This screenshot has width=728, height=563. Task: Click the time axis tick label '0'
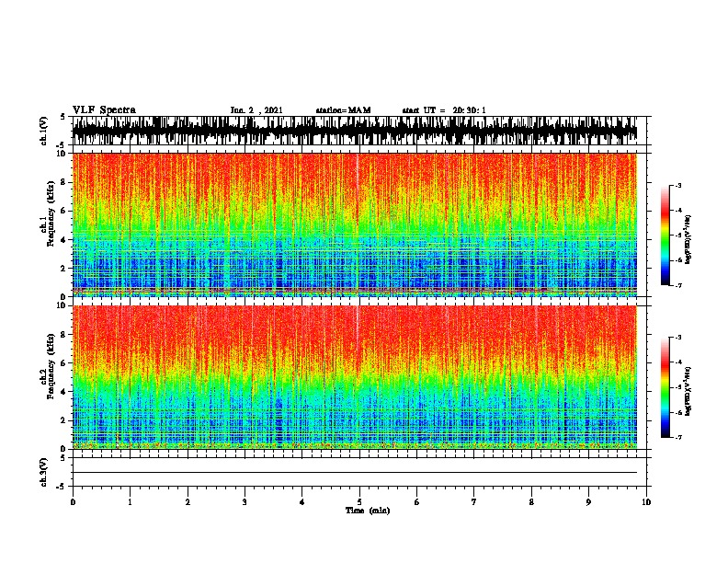pos(73,502)
